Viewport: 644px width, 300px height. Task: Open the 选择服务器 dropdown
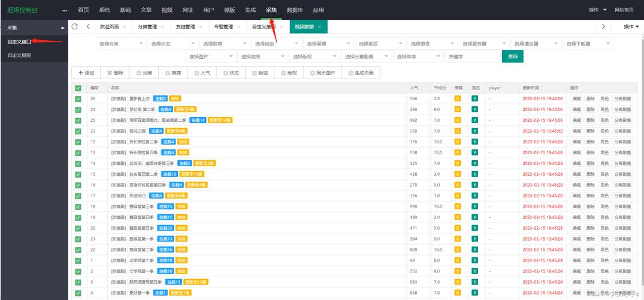pyautogui.click(x=484, y=44)
